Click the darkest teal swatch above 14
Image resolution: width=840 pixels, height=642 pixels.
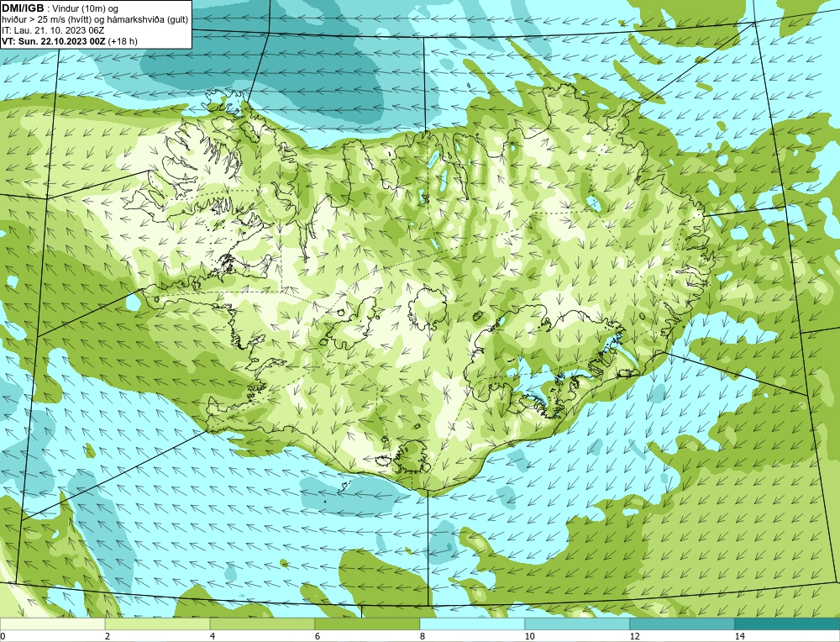(x=788, y=624)
